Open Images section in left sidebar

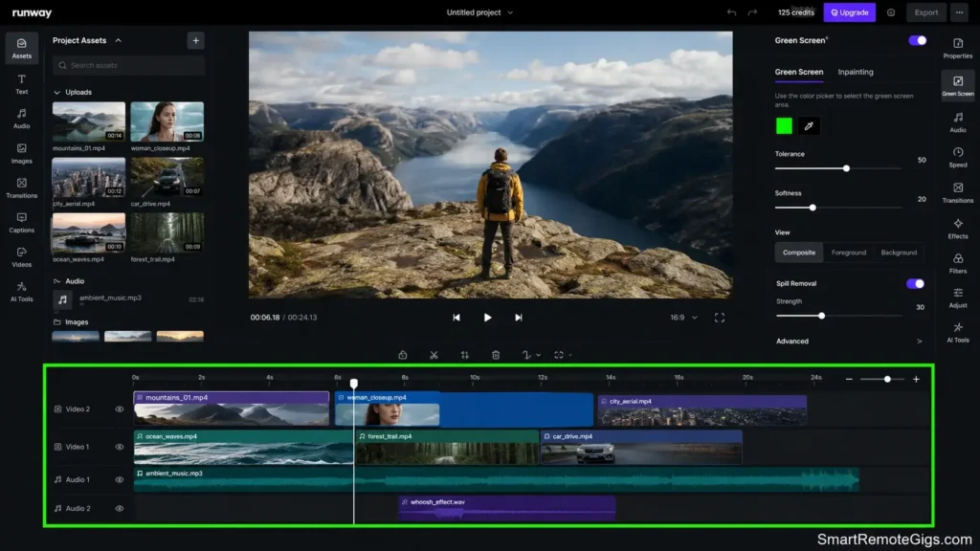coord(21,153)
